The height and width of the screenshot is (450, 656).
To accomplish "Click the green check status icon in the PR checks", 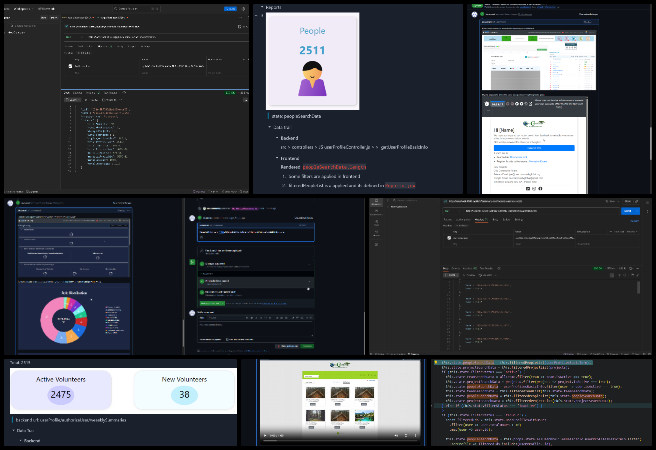I will [x=203, y=264].
